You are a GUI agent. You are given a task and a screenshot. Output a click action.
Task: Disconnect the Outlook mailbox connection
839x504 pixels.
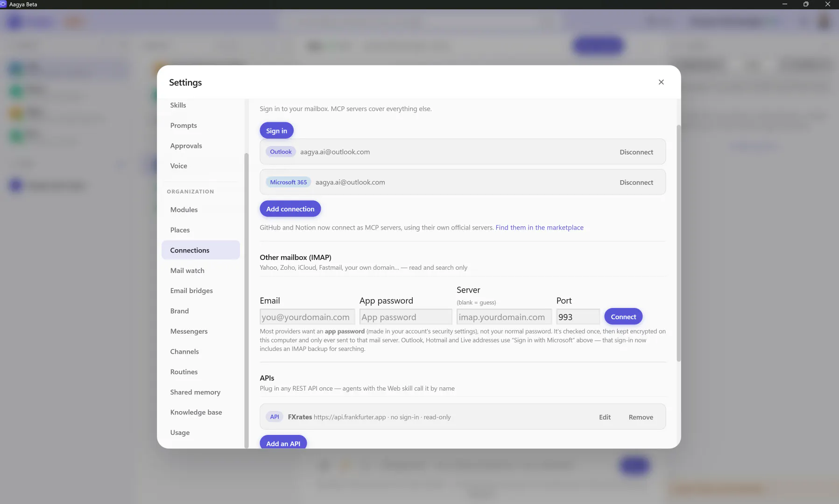pos(636,152)
